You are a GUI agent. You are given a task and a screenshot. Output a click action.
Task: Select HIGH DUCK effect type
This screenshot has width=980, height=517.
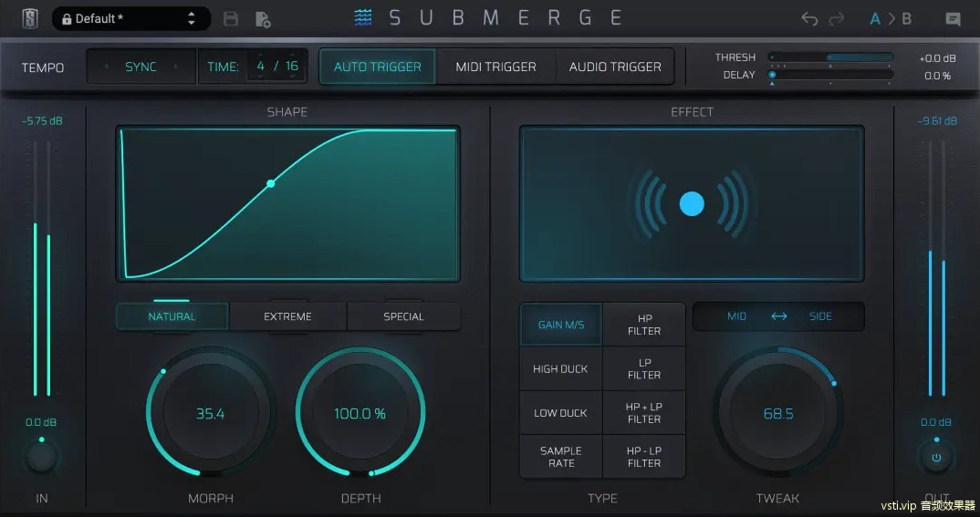[x=560, y=369]
